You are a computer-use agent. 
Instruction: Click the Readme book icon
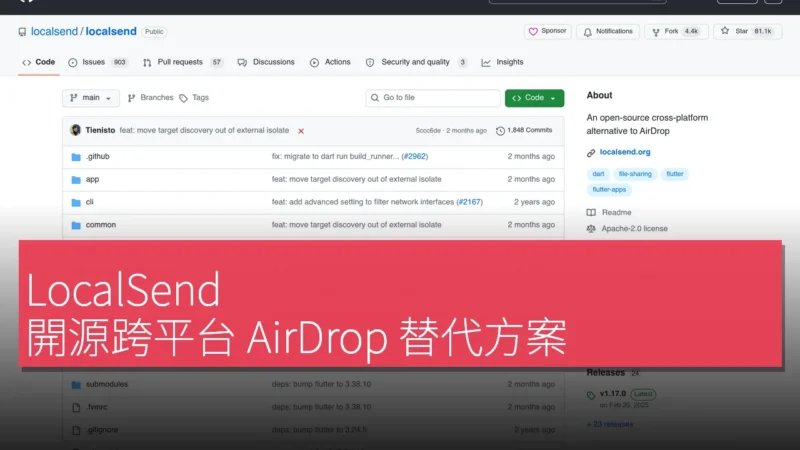point(591,213)
